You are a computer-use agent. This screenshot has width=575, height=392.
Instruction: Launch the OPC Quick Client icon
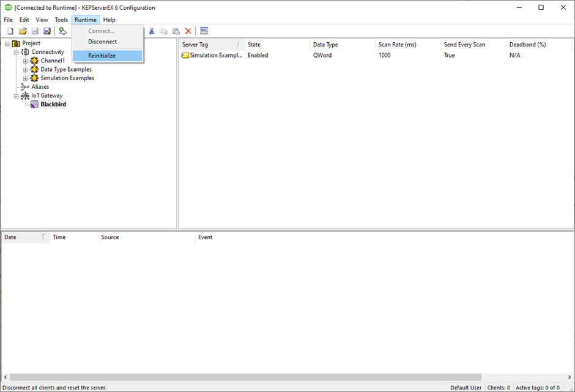pos(204,31)
